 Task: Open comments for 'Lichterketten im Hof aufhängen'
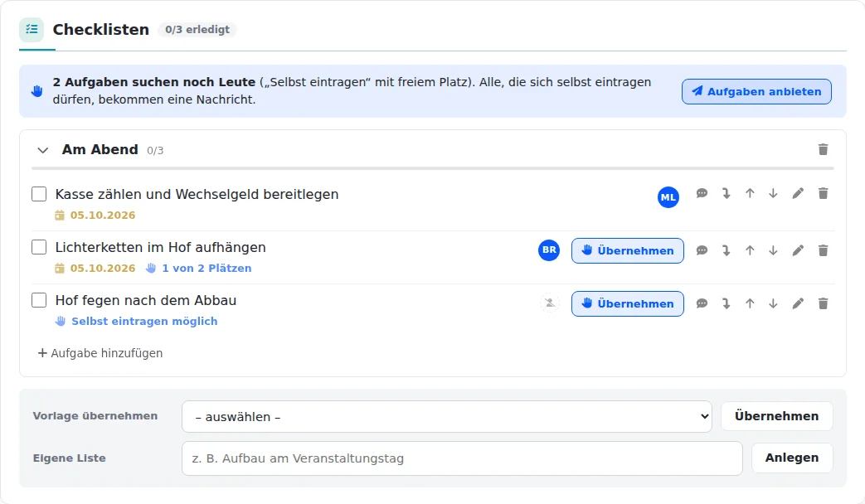coord(702,250)
